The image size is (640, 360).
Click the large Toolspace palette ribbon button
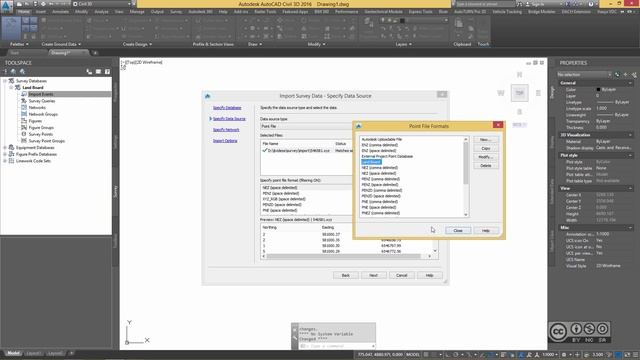[x=11, y=29]
